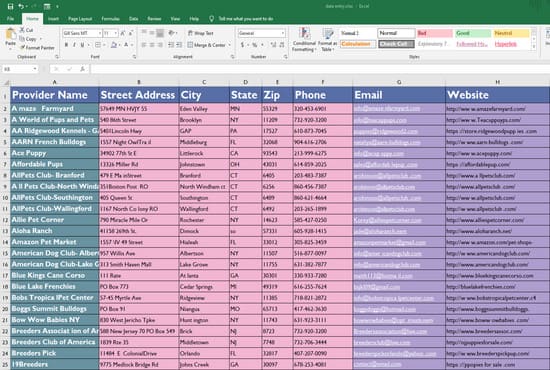Screen dimensions: 550x370
Task: Toggle Wrap Text
Action: tap(201, 33)
